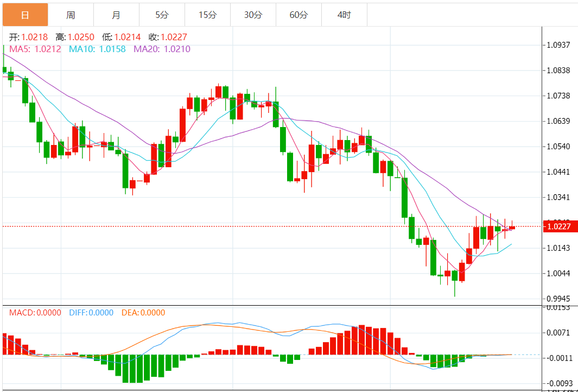578x392 pixels.
Task: Switch to the 月 monthly tab
Action: pos(117,15)
